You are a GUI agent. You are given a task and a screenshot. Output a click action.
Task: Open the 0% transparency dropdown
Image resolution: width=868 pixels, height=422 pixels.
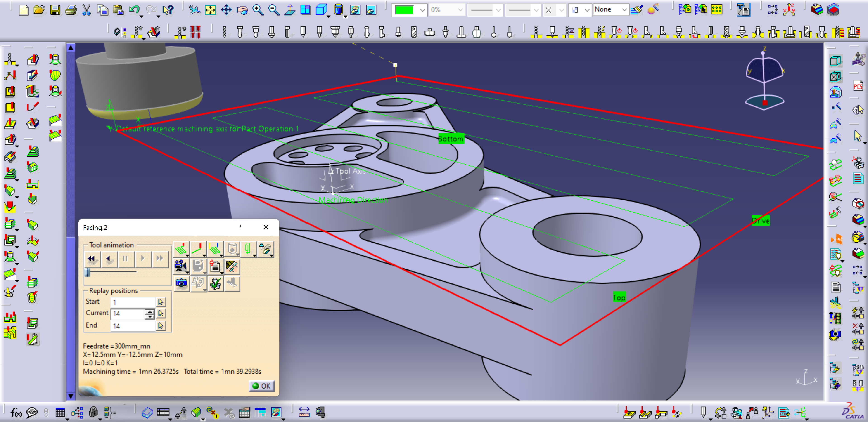(460, 10)
